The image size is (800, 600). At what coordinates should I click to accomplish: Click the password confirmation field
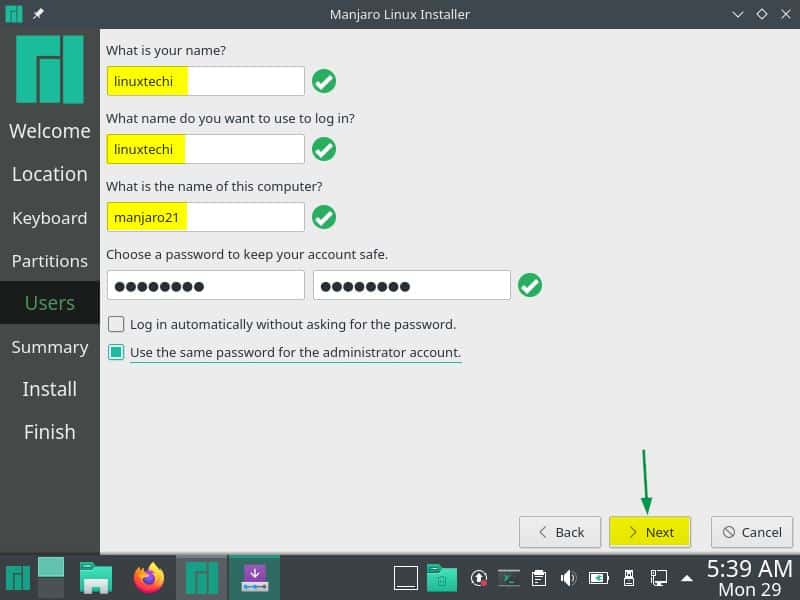(x=411, y=285)
